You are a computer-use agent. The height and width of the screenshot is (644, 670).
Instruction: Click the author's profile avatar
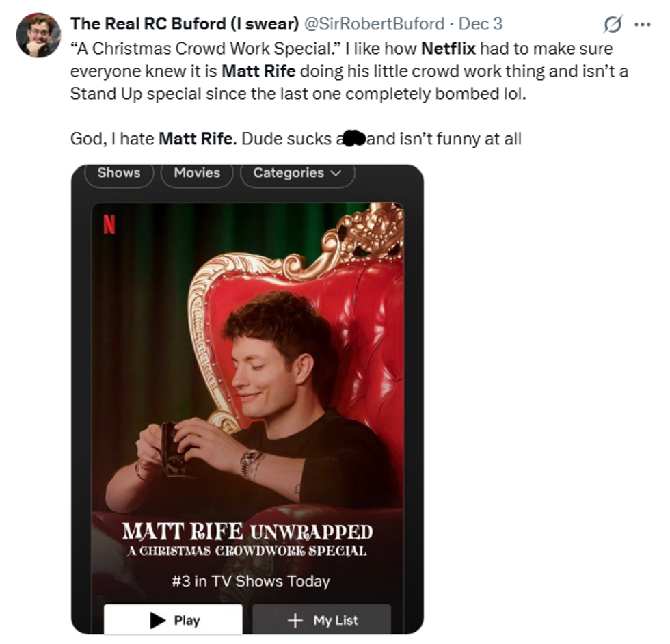(x=38, y=36)
